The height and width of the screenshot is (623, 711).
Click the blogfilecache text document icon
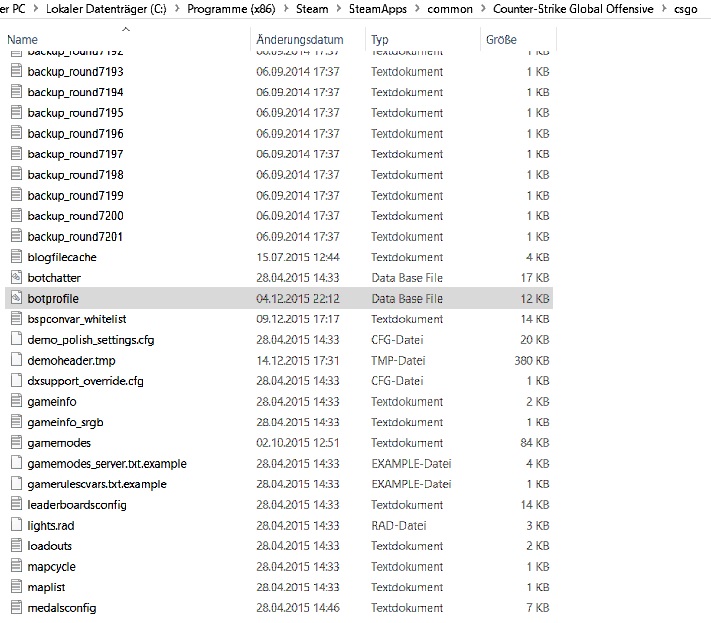[x=16, y=257]
